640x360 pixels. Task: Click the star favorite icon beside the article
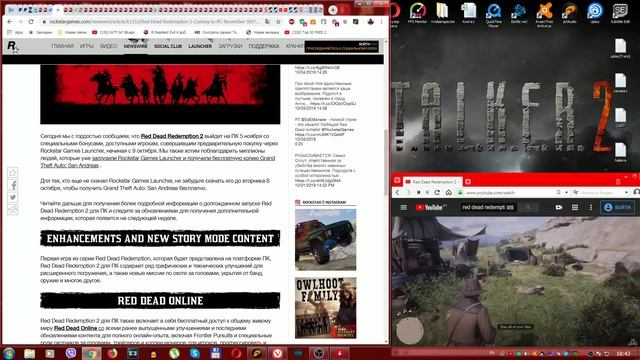pyautogui.click(x=13, y=173)
